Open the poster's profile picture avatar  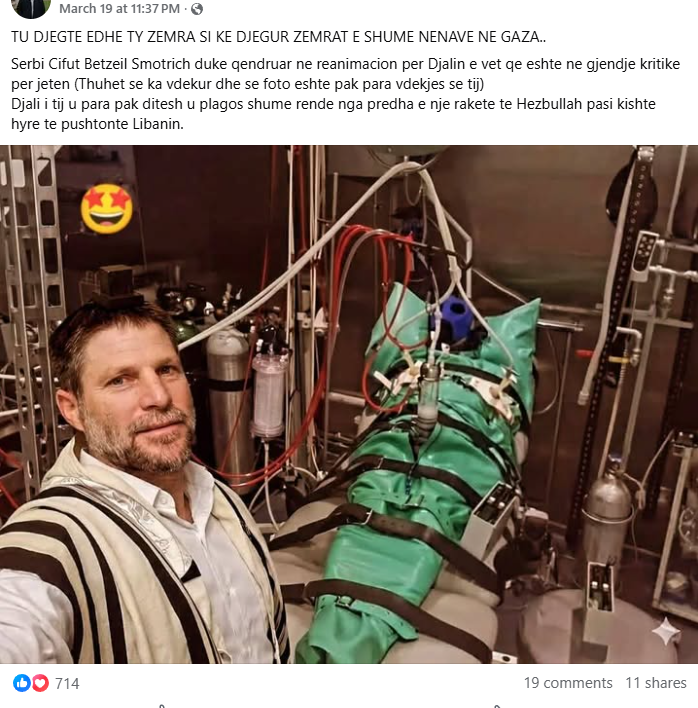(31, 8)
